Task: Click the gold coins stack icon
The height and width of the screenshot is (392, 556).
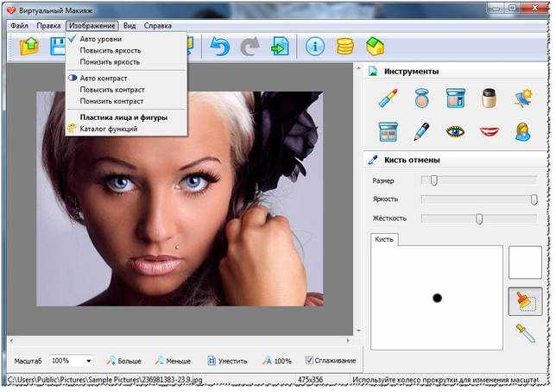Action: tap(345, 47)
